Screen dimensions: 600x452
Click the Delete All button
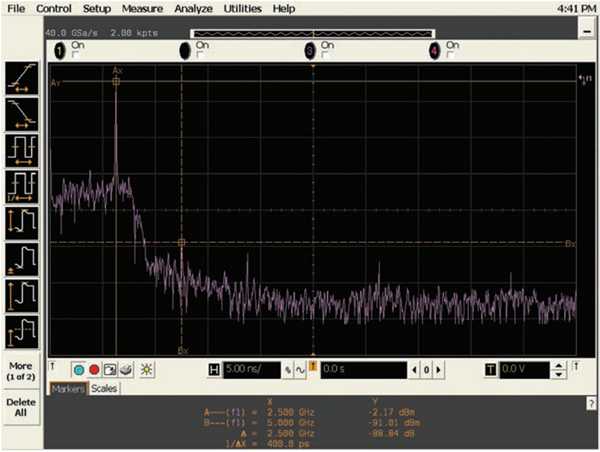(x=21, y=407)
